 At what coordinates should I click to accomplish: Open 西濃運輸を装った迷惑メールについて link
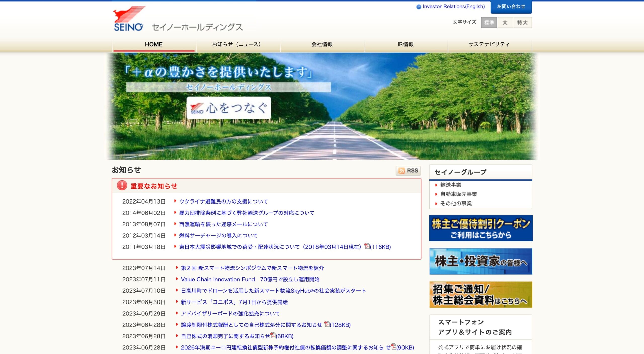coord(223,224)
